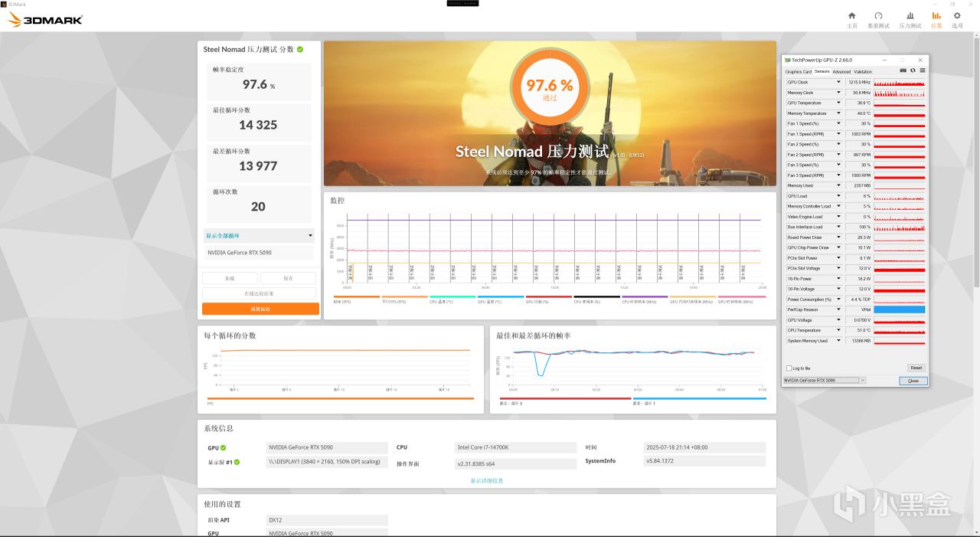
Task: Click DISPLAY1 3840 × 2160 field
Action: (327, 462)
